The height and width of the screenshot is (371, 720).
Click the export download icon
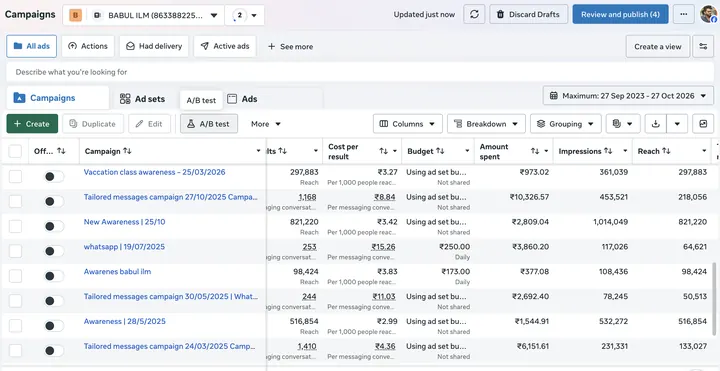(x=655, y=124)
